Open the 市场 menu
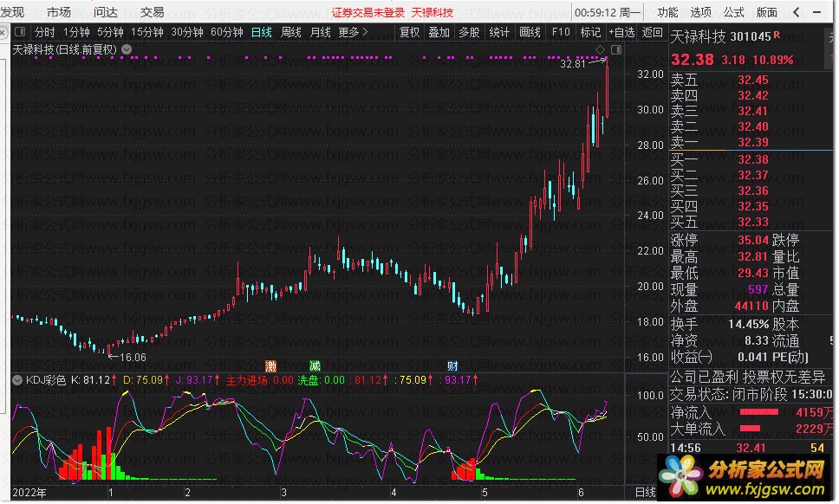Image resolution: width=839 pixels, height=504 pixels. click(x=59, y=12)
